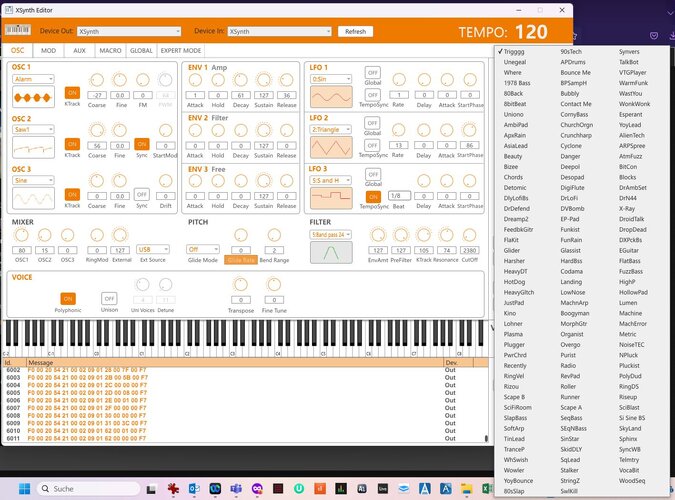Switch to the AUX tab
The image size is (675, 500).
click(x=79, y=50)
